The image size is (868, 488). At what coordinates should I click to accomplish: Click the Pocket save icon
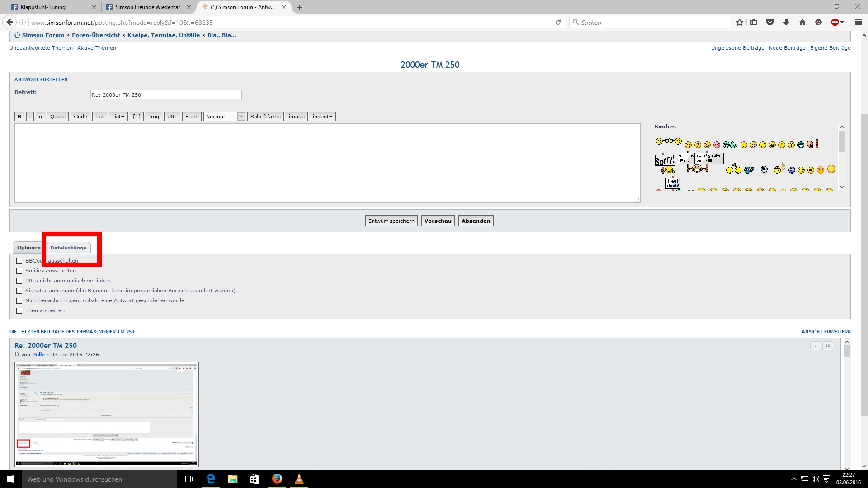770,22
